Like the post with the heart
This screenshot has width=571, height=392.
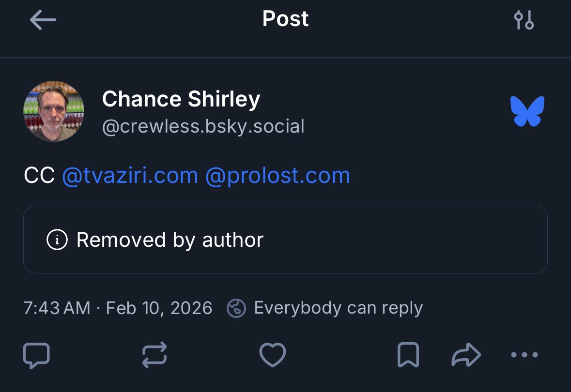pyautogui.click(x=273, y=355)
